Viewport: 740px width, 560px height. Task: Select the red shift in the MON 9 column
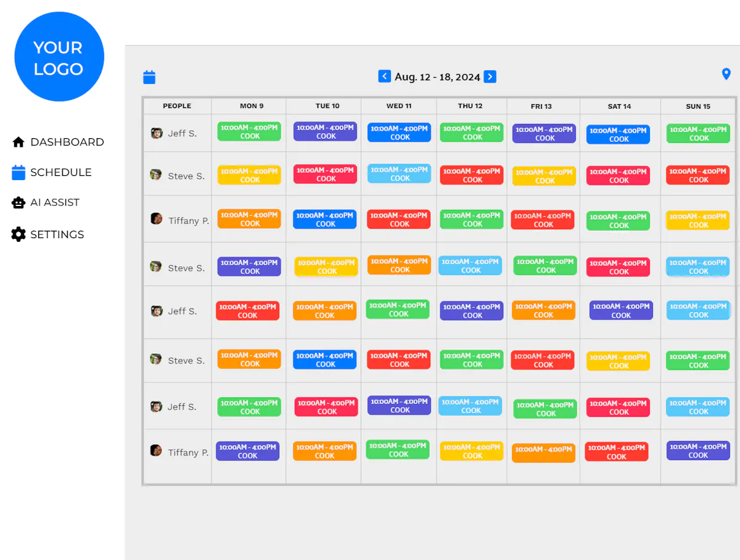(248, 311)
